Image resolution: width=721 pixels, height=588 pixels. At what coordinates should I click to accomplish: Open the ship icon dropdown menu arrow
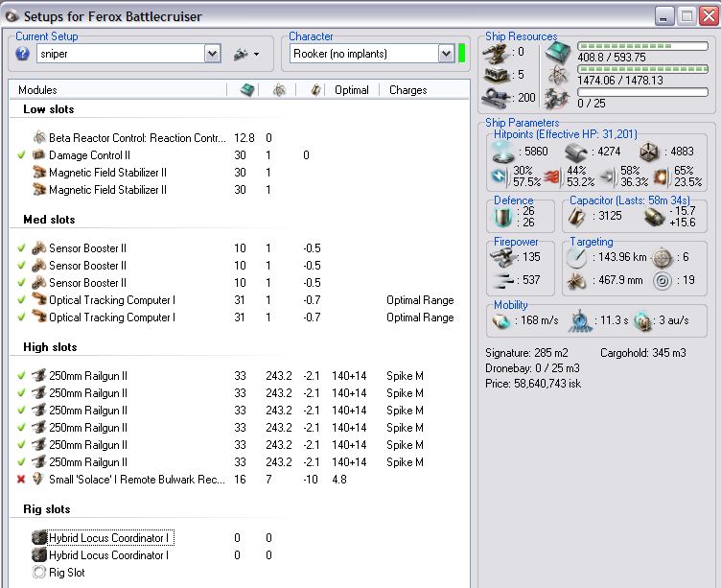[258, 55]
